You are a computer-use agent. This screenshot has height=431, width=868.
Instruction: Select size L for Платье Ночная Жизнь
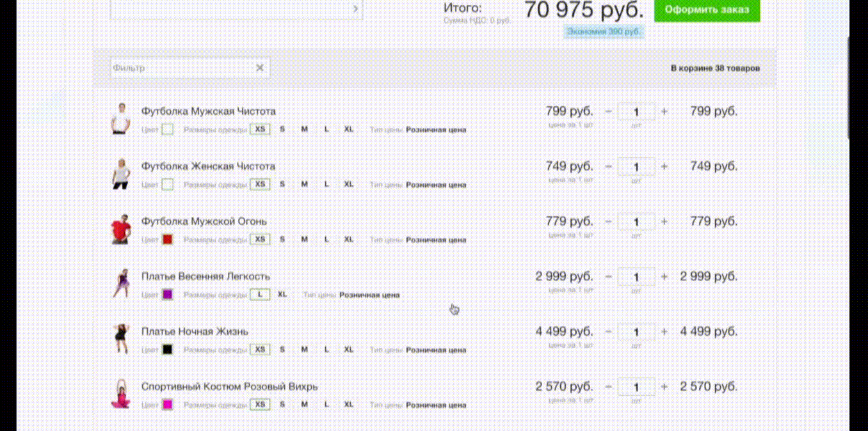(326, 350)
